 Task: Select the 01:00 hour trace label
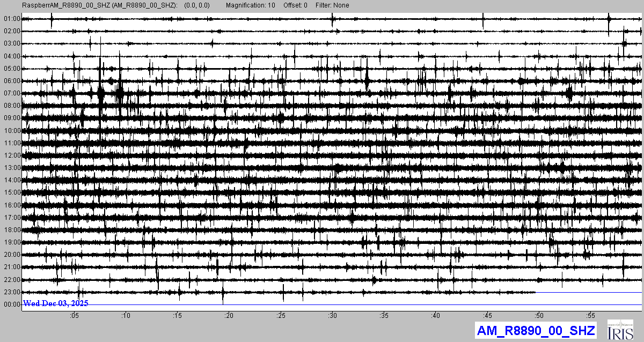pyautogui.click(x=12, y=19)
